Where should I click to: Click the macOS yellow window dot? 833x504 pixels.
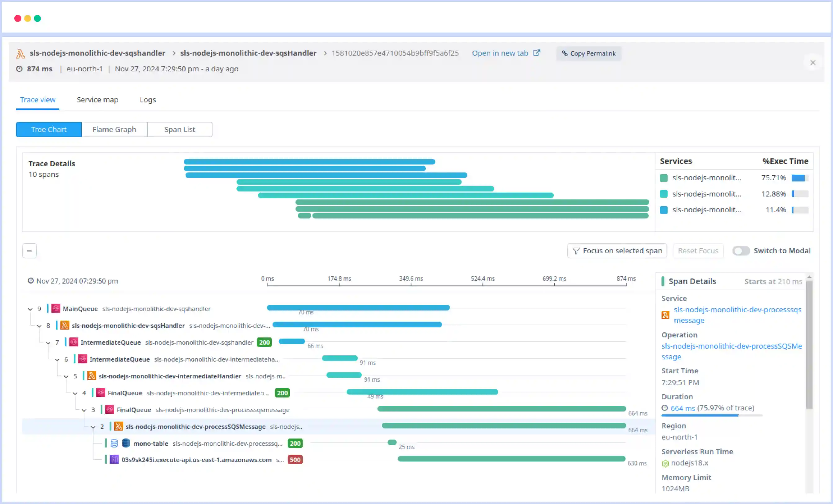(27, 18)
